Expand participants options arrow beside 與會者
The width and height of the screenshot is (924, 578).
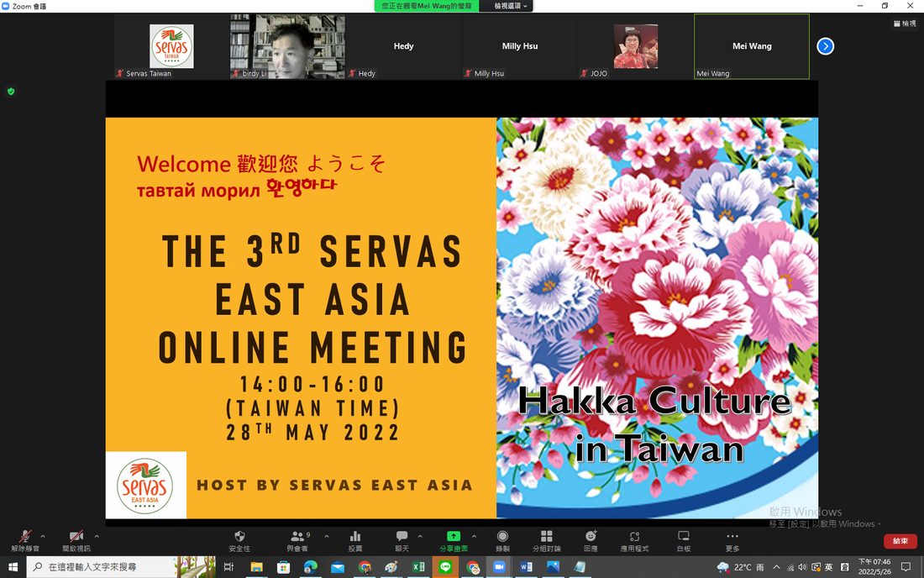click(x=327, y=536)
